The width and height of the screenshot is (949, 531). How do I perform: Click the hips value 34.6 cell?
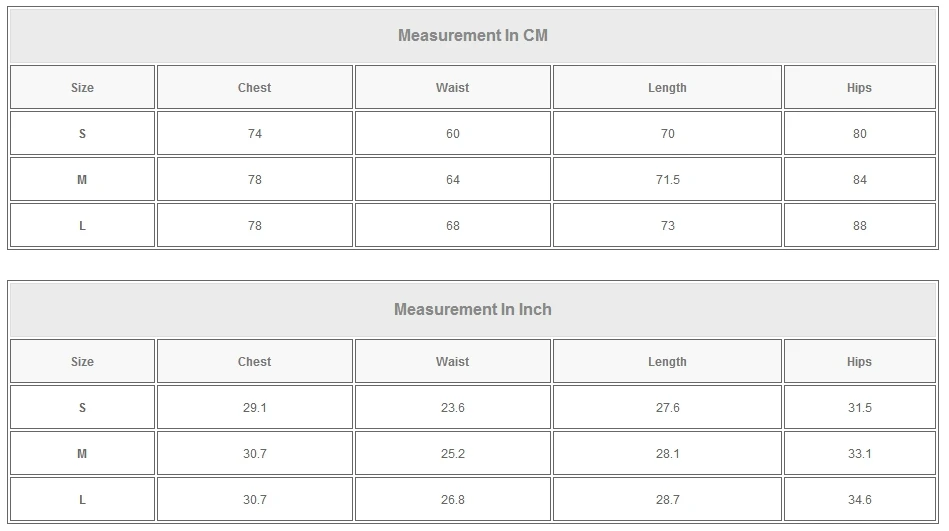tap(859, 500)
